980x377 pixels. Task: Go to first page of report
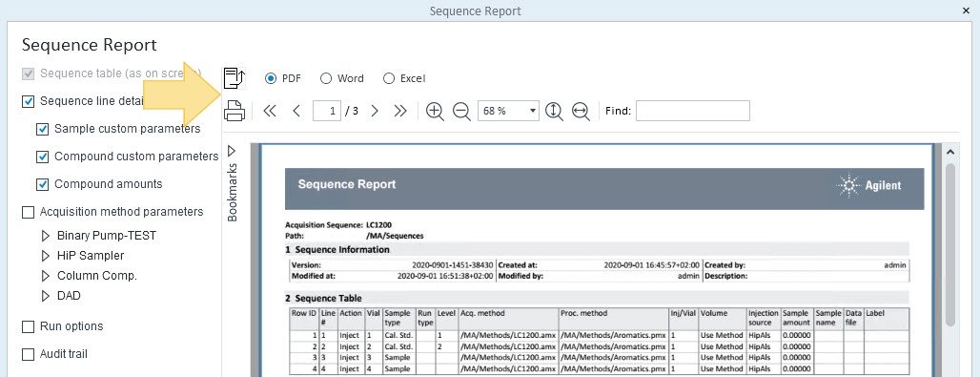point(270,111)
